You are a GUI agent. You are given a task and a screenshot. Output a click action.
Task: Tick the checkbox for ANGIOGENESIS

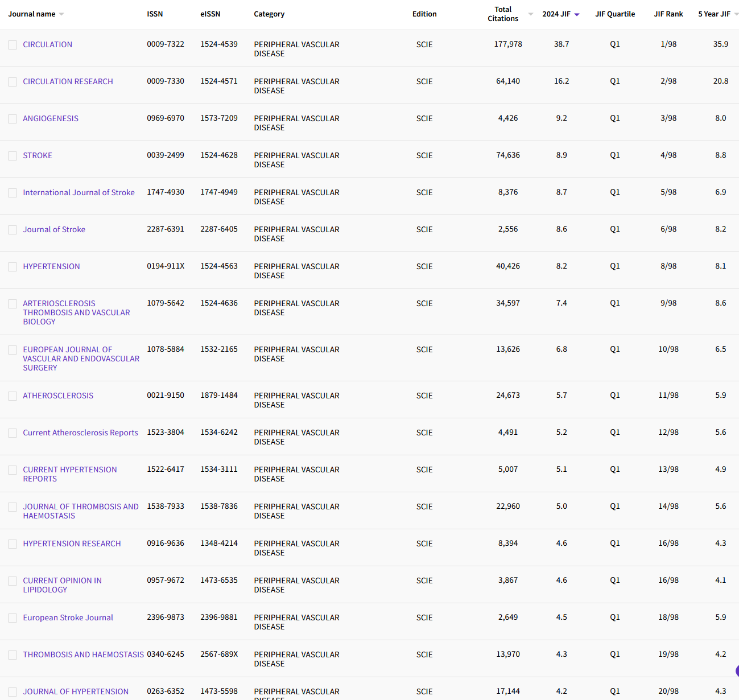click(x=13, y=119)
